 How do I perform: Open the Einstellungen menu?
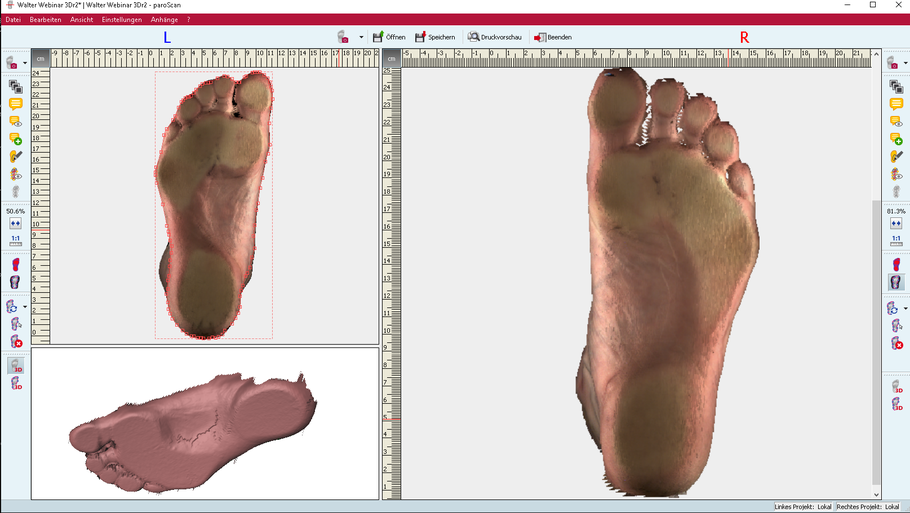click(121, 19)
